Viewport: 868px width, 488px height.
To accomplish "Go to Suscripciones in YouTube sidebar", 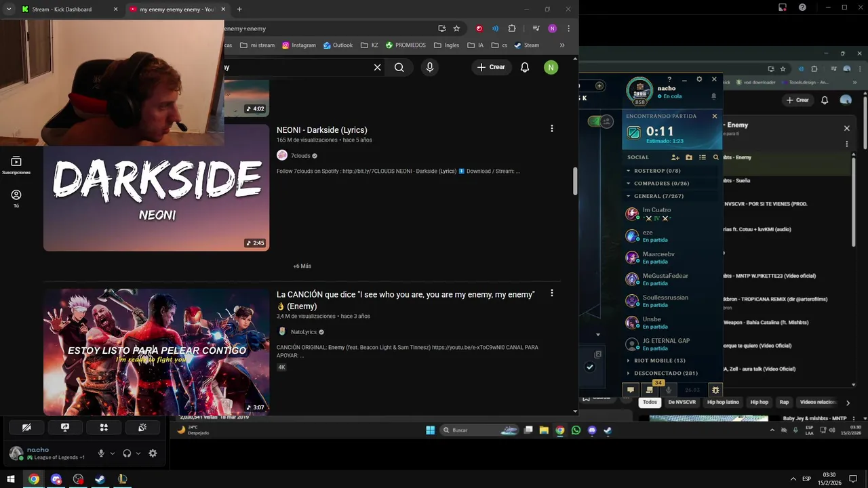I will pyautogui.click(x=16, y=165).
